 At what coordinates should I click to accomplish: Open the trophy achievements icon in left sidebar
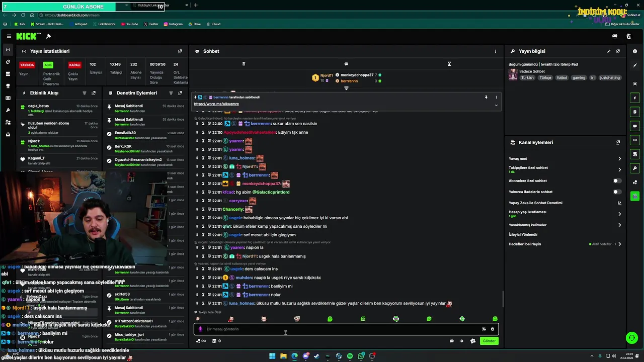tap(8, 86)
